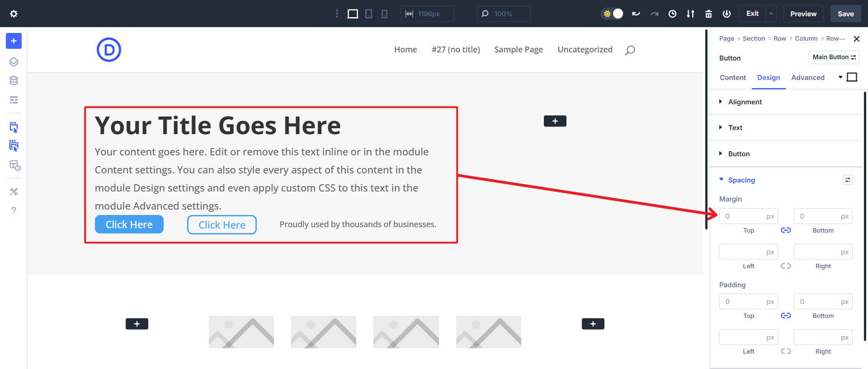Screen dimensions: 868x369
Task: Toggle Margin left/right link icon
Action: tap(786, 266)
